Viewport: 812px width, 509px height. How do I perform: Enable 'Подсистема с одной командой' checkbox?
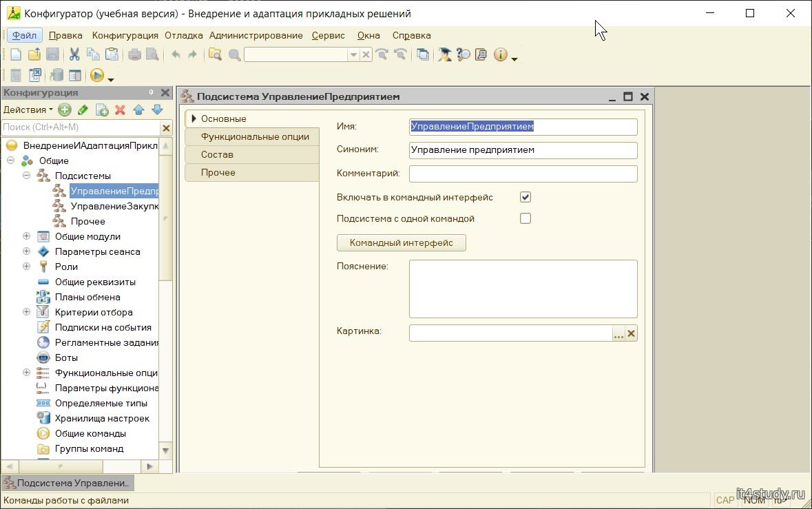pyautogui.click(x=525, y=218)
